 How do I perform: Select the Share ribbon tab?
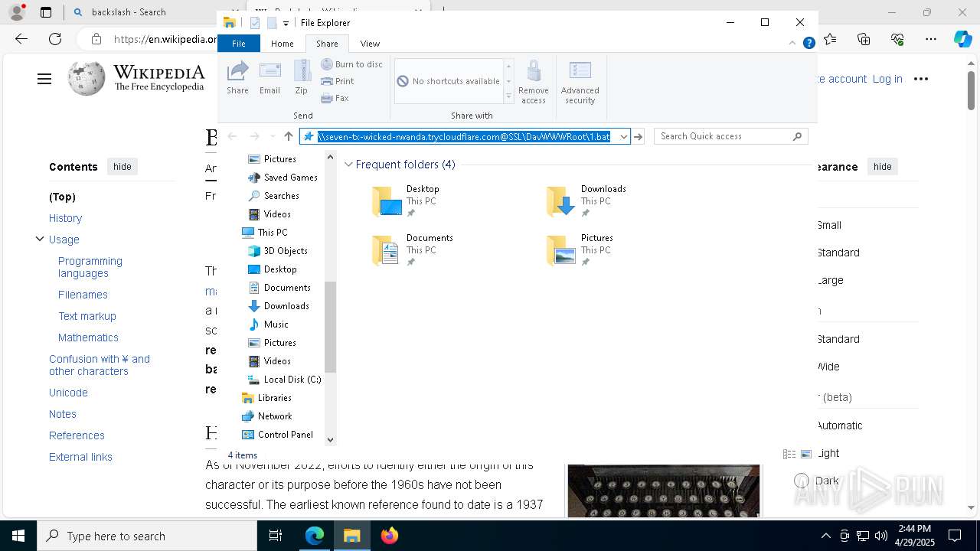point(327,44)
